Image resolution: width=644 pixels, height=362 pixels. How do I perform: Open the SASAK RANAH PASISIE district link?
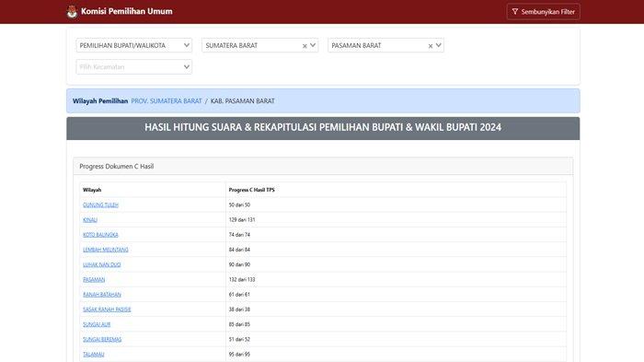(x=107, y=309)
